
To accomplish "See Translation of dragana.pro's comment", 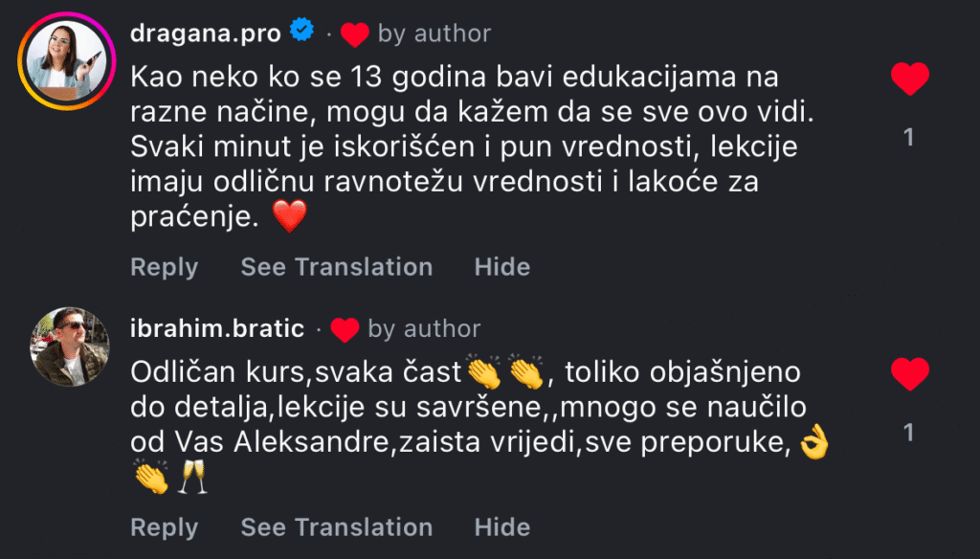I will coord(337,267).
